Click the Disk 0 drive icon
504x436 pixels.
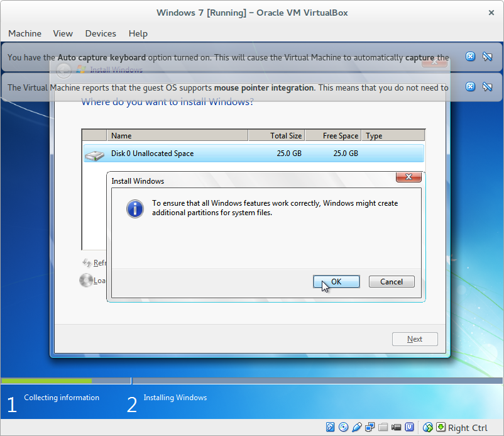(94, 155)
